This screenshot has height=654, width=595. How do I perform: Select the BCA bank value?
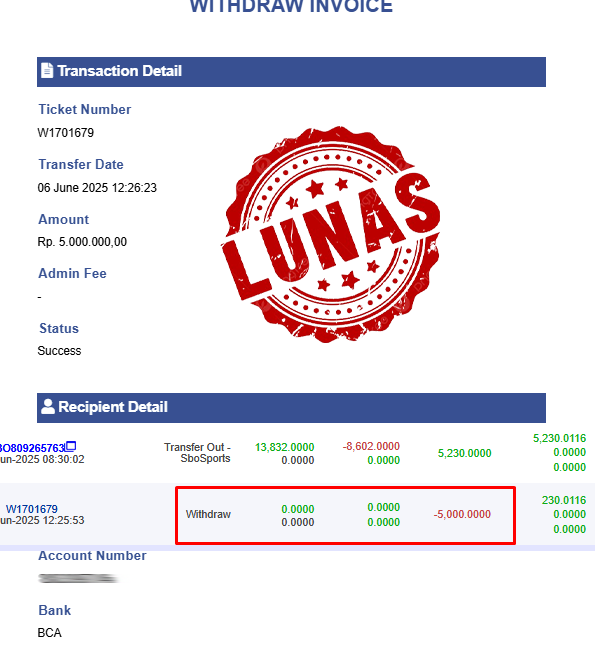coord(49,633)
